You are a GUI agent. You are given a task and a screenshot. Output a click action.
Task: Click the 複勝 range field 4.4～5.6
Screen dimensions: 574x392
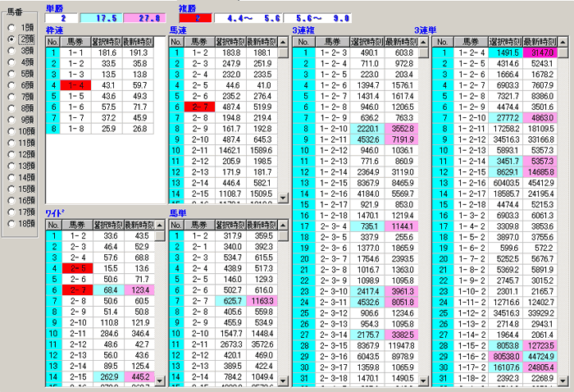248,18
